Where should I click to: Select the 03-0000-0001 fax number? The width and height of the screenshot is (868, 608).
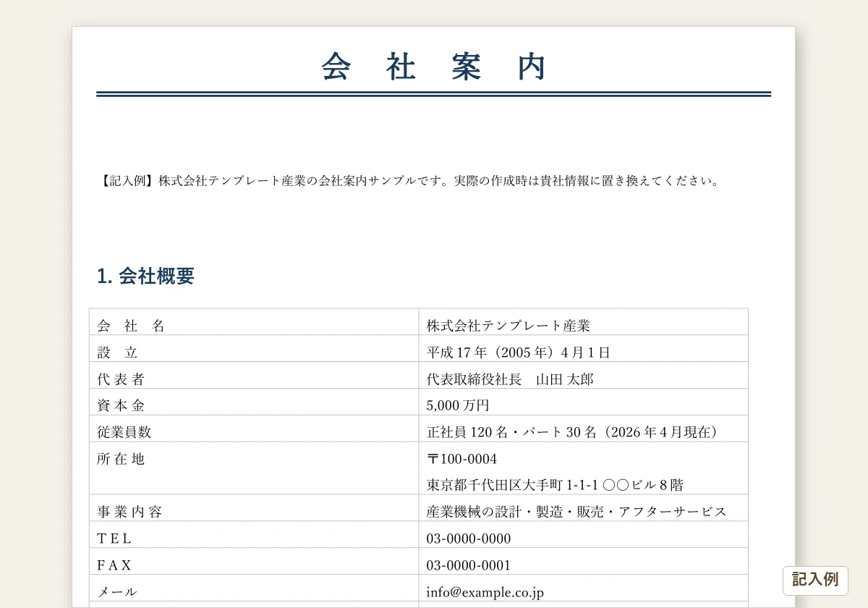point(469,565)
